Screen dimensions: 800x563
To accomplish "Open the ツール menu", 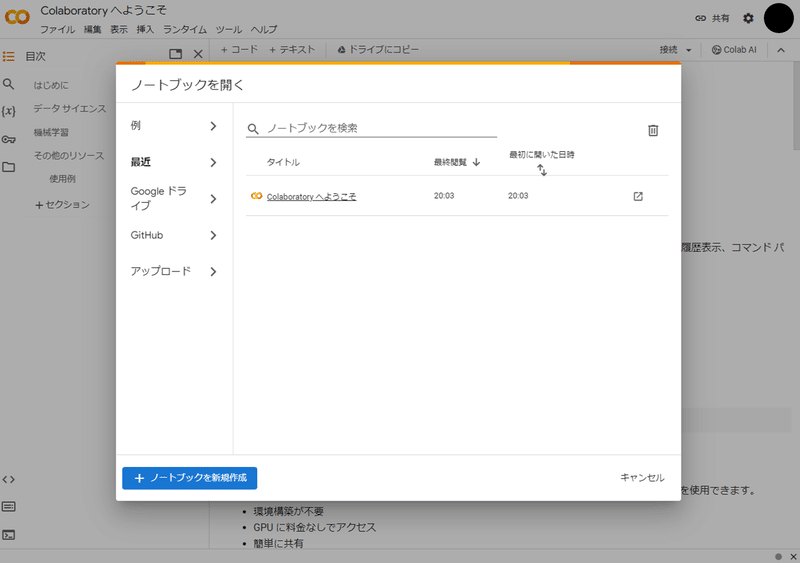I will click(x=229, y=30).
